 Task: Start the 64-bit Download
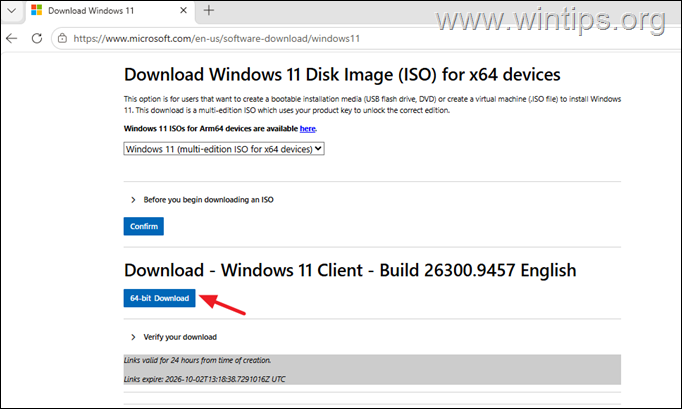[x=159, y=298]
